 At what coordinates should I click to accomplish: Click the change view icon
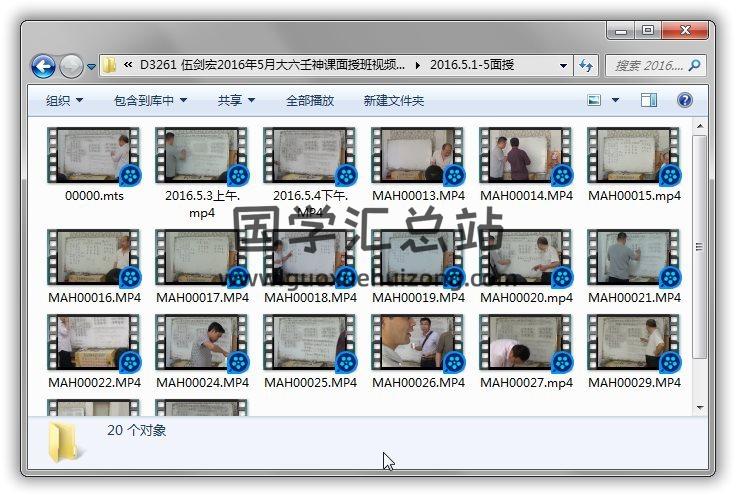click(x=594, y=101)
